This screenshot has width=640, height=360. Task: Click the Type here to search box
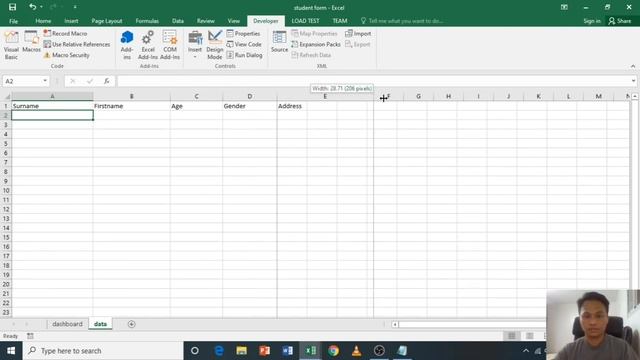[103, 351]
